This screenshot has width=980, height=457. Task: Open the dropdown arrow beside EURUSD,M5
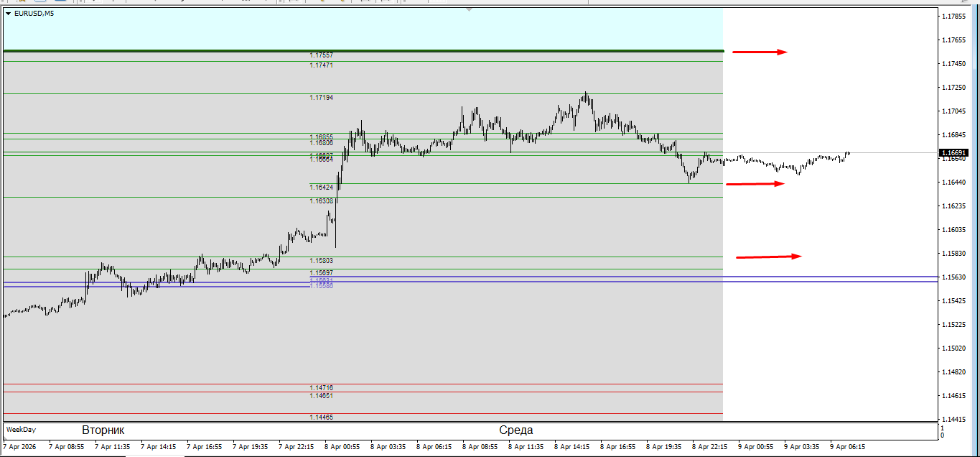pos(8,14)
